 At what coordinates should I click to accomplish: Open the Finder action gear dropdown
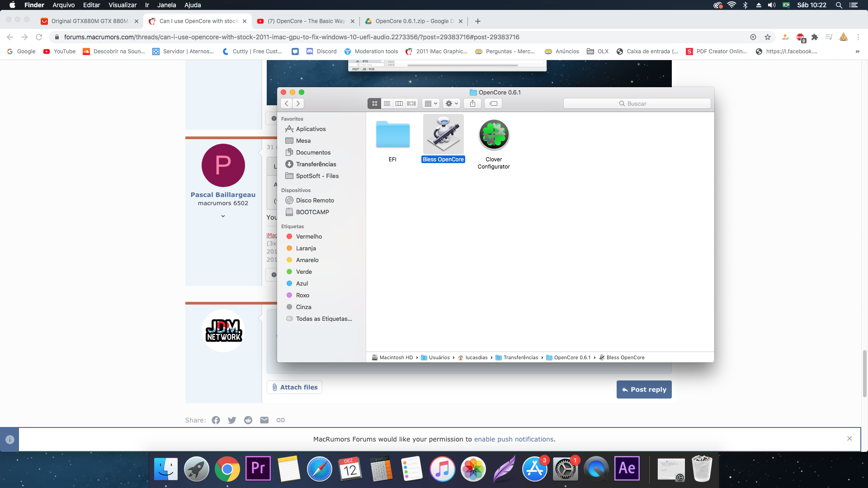[452, 103]
